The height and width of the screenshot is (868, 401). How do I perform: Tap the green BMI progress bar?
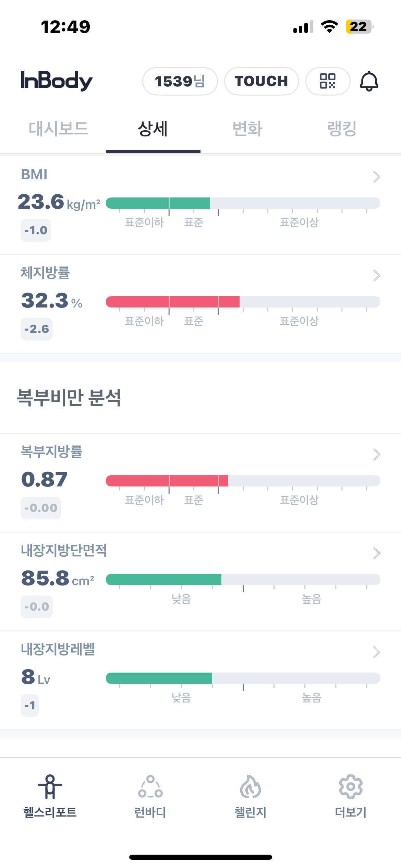158,203
